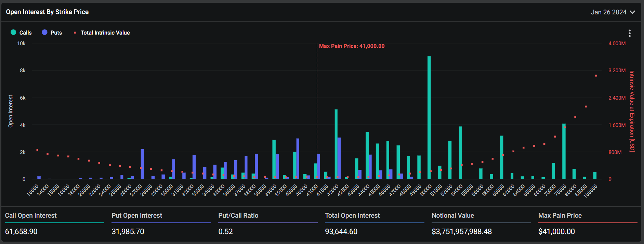Click the teal Calls legend circle

click(13, 32)
